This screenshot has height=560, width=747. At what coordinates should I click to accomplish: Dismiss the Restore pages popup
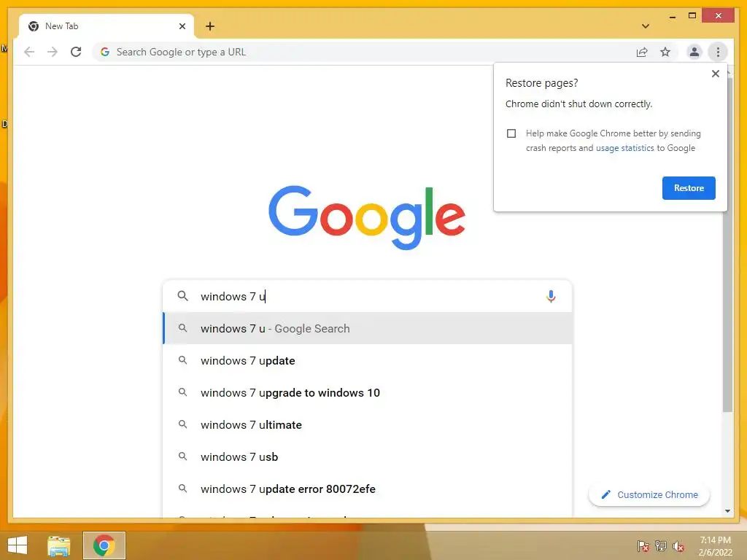pyautogui.click(x=715, y=74)
